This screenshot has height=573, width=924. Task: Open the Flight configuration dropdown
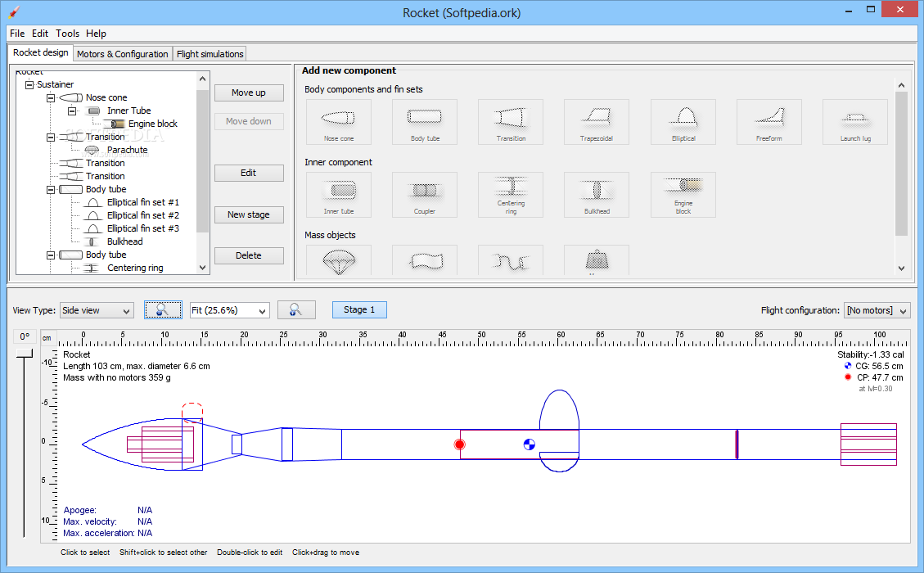tap(877, 311)
